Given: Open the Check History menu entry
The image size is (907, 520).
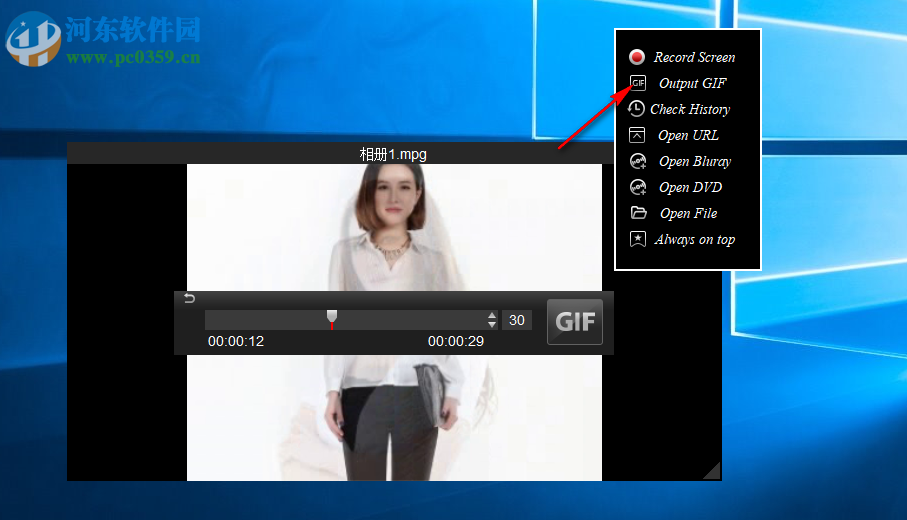Looking at the screenshot, I should [x=690, y=109].
